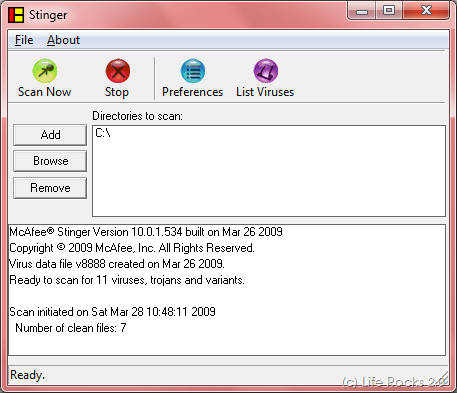Maximize the Stinger window
Image resolution: width=457 pixels, height=393 pixels.
point(389,10)
